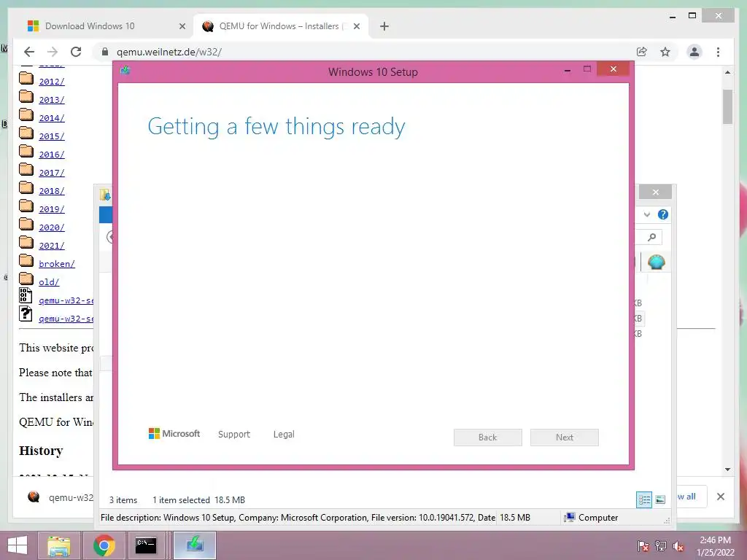Open the 2016/ folder link
This screenshot has width=747, height=560.
coord(52,155)
